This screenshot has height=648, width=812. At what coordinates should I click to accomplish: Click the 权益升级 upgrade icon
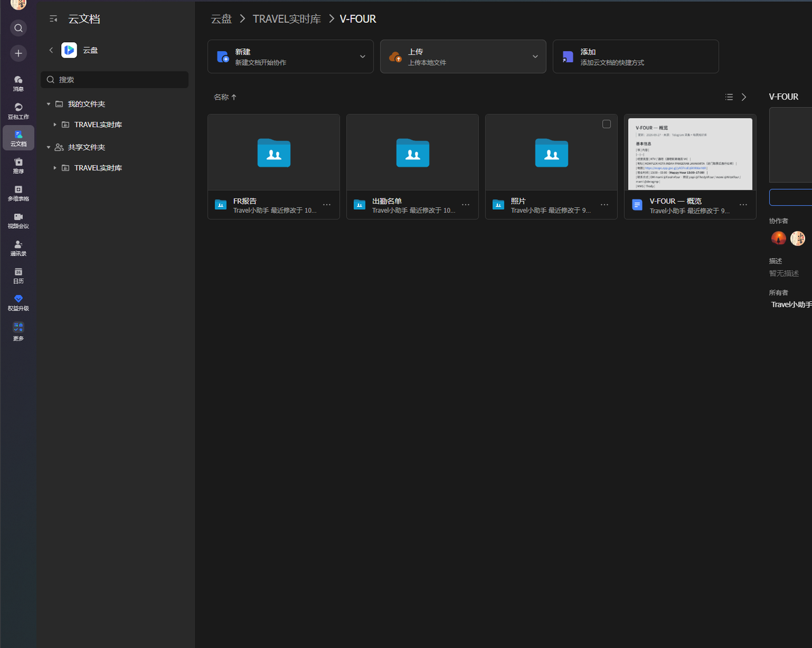tap(18, 302)
